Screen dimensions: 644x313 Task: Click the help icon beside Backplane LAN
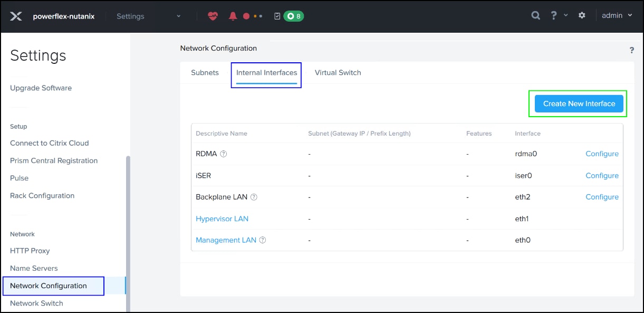254,197
